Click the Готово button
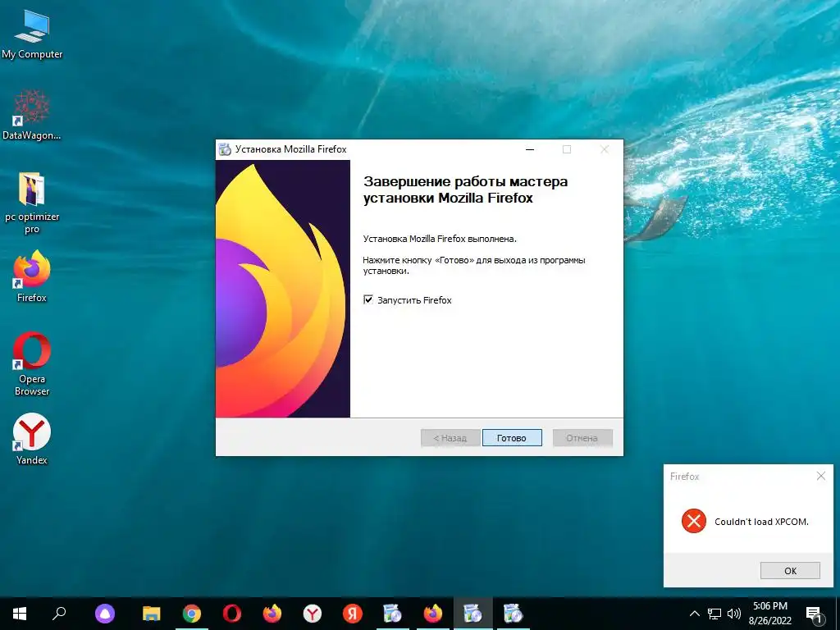 click(x=512, y=438)
